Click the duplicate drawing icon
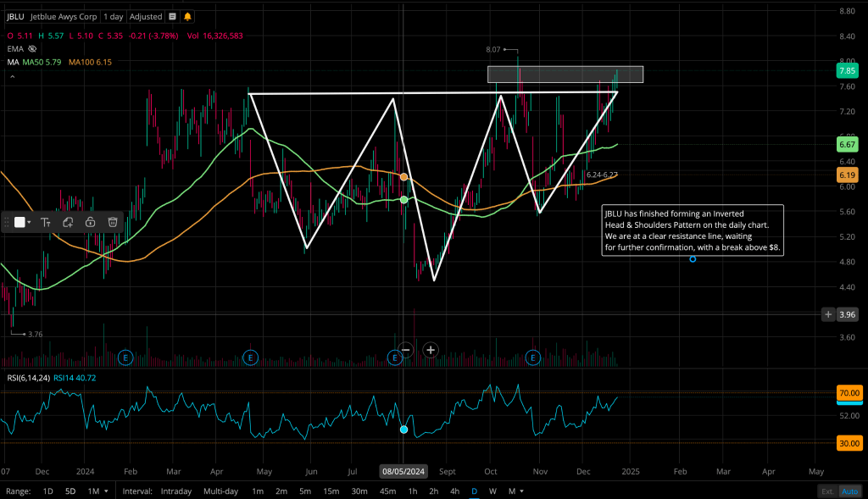Image resolution: width=868 pixels, height=499 pixels. point(68,222)
